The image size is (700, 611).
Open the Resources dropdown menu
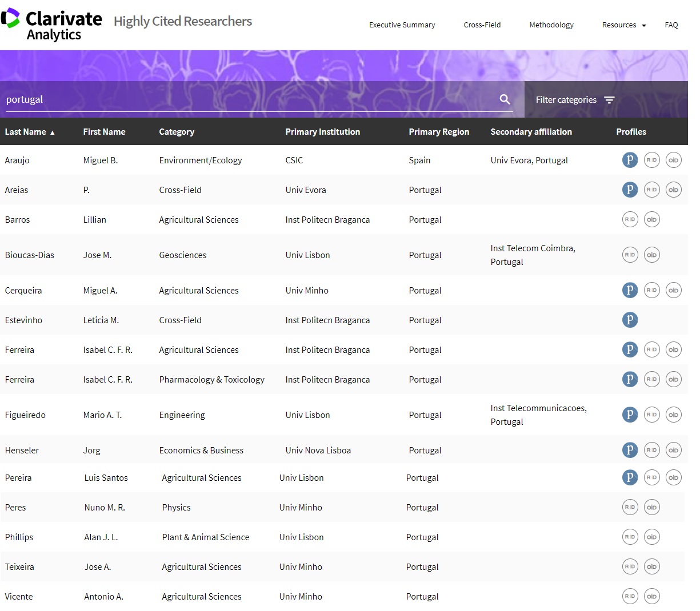click(x=623, y=25)
